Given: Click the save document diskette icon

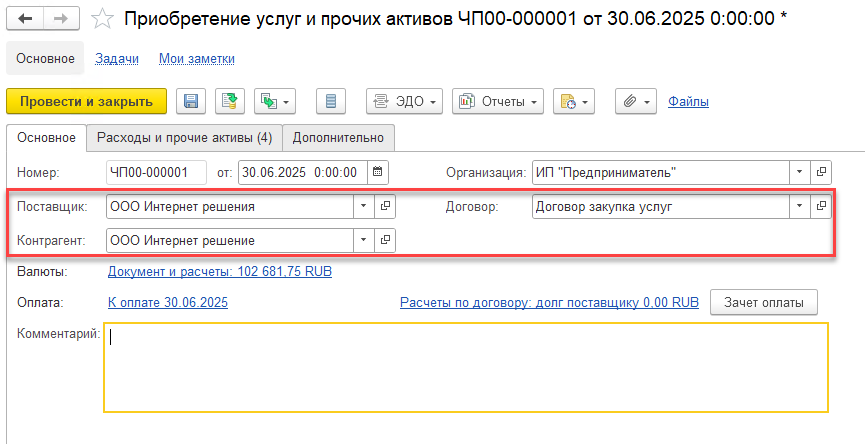Looking at the screenshot, I should [x=190, y=101].
